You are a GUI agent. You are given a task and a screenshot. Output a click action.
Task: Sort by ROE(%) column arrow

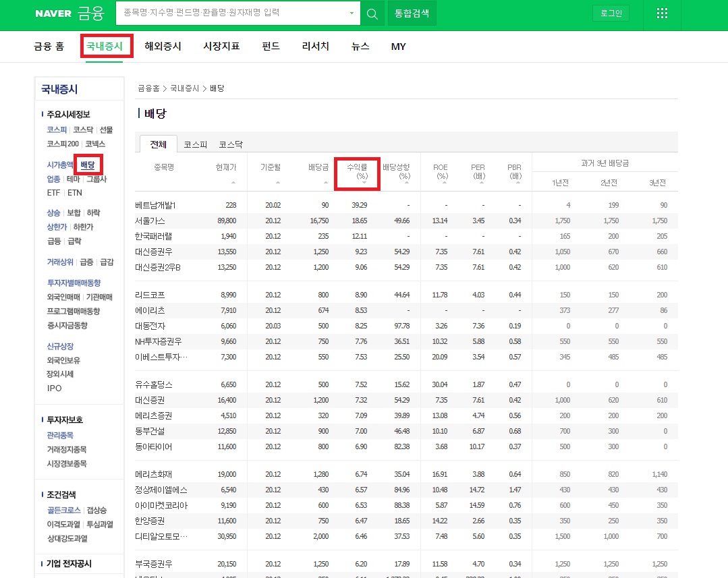coord(445,183)
